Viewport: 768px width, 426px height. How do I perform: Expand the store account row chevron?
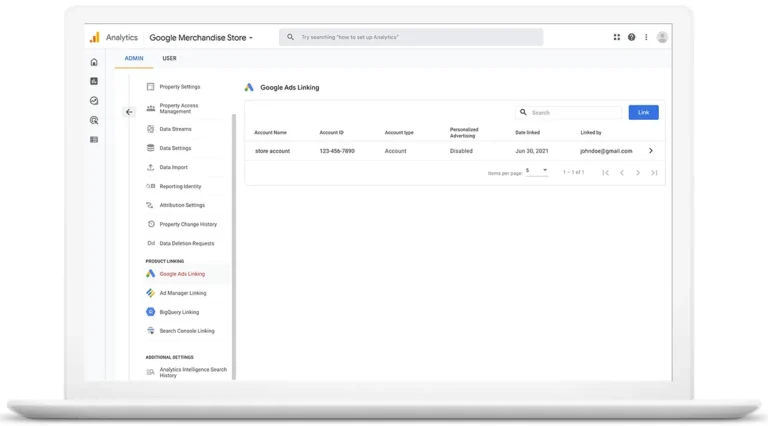click(650, 151)
